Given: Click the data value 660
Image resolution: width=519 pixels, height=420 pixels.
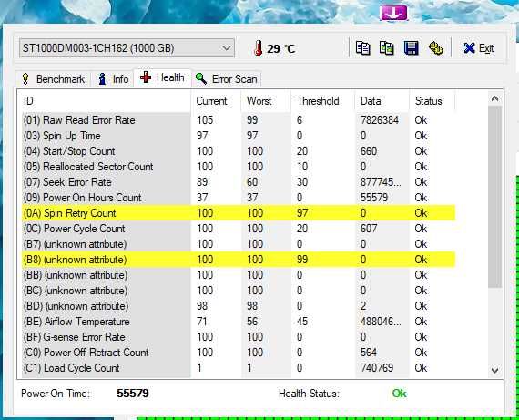Looking at the screenshot, I should click(369, 151).
